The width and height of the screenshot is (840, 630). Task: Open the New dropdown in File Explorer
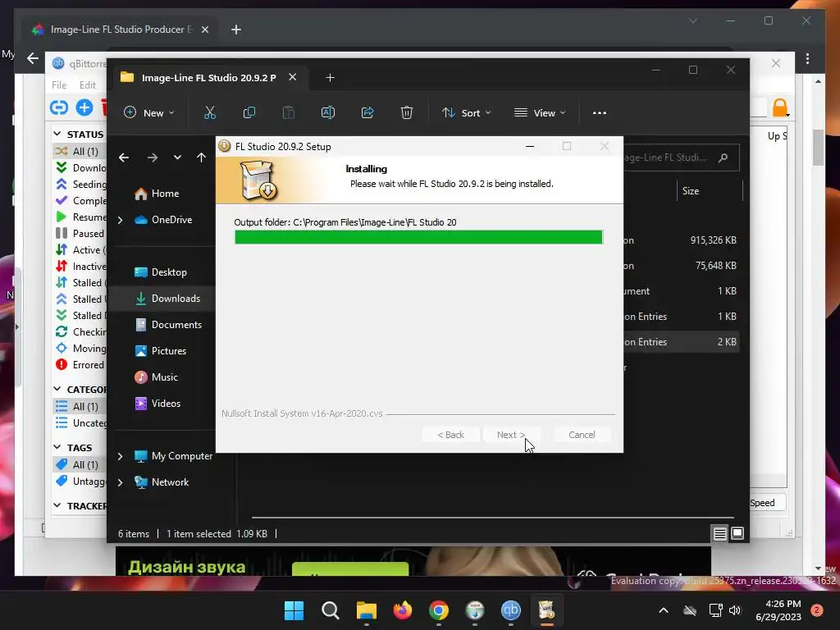coord(149,113)
